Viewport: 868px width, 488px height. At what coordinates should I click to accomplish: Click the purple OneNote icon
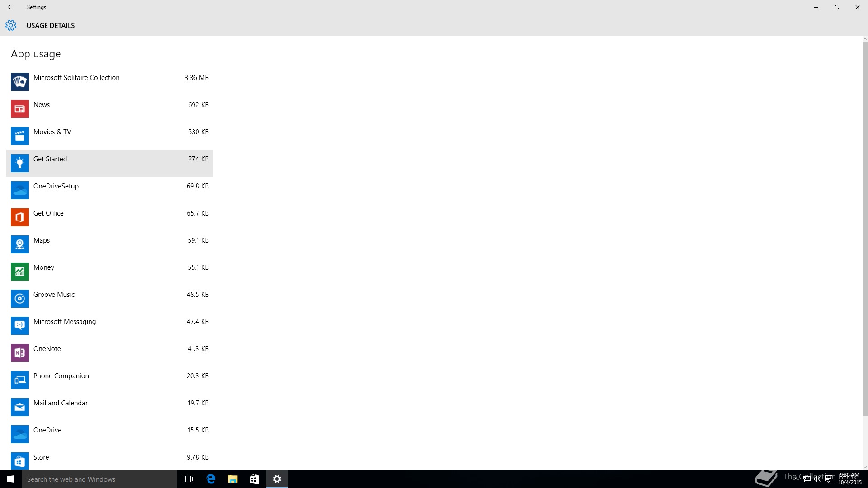20,353
